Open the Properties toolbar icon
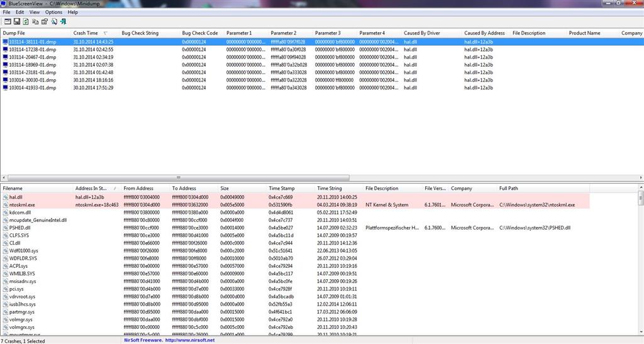Screen dimensions: 644x344 coord(45,21)
